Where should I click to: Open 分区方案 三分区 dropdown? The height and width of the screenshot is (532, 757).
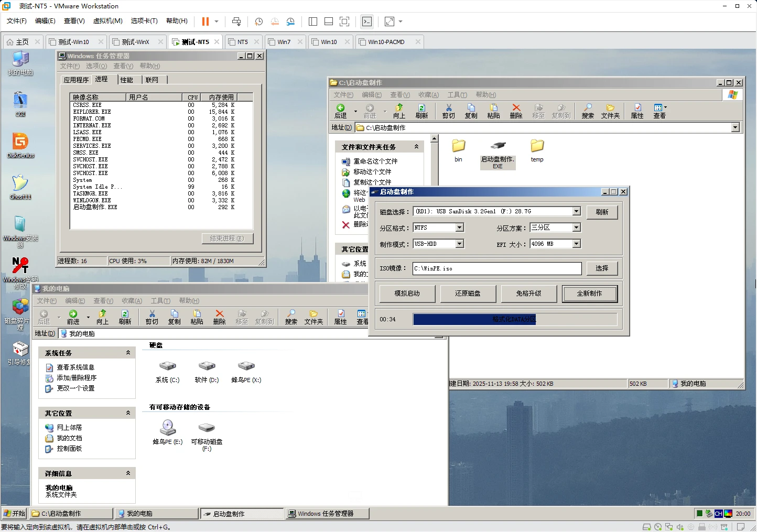tap(577, 227)
